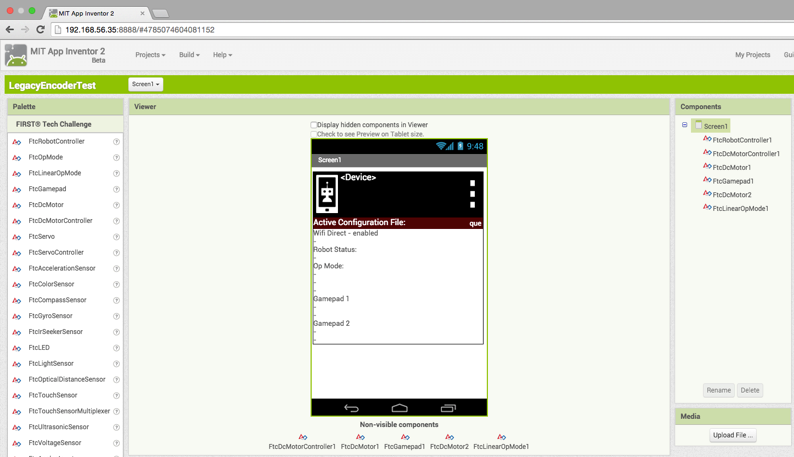Viewport: 794px width, 457px height.
Task: Open the three-dot overflow menu in preview
Action: [472, 194]
